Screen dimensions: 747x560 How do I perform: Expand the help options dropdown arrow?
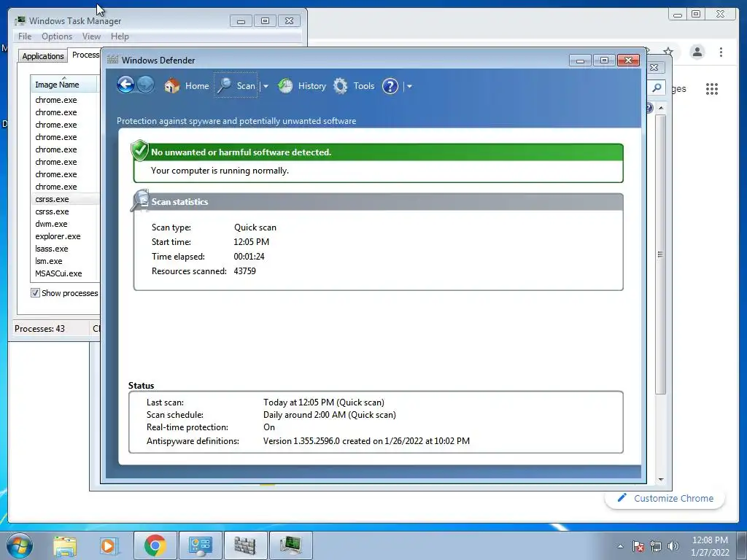pyautogui.click(x=409, y=86)
